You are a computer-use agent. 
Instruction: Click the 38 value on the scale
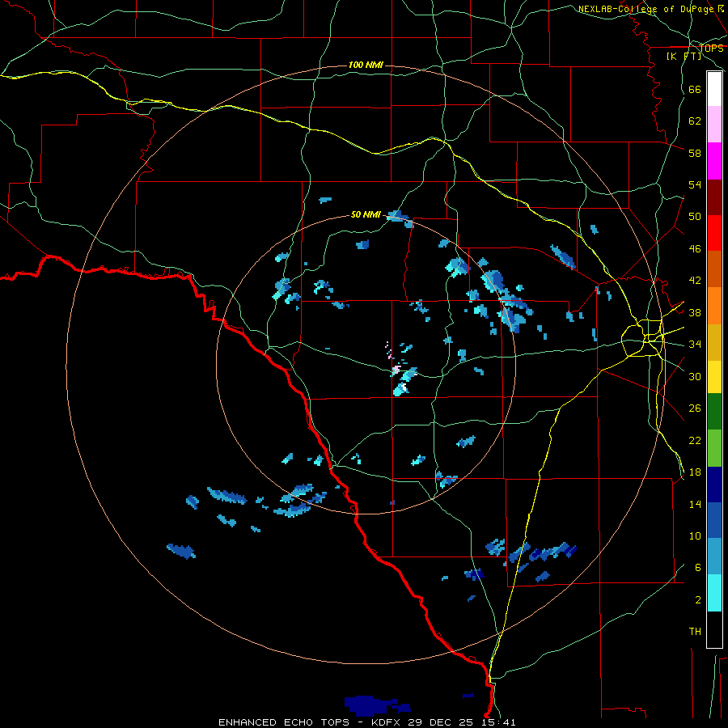tap(695, 312)
